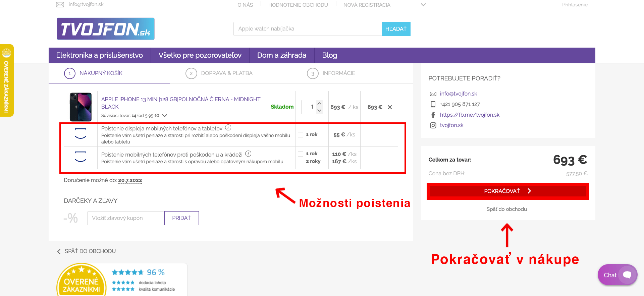
Task: Click the phone icon in contact panel
Action: point(433,104)
